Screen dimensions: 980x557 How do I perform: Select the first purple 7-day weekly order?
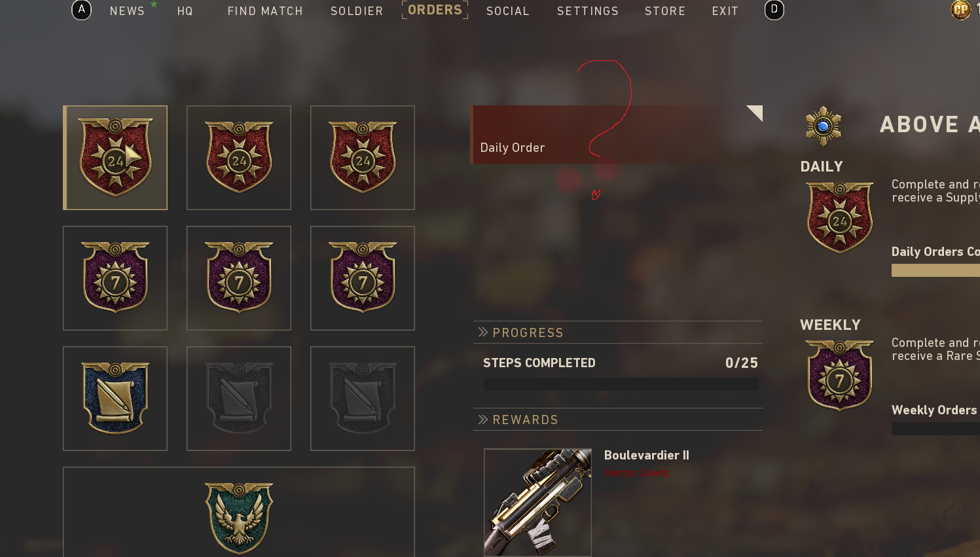pos(115,278)
